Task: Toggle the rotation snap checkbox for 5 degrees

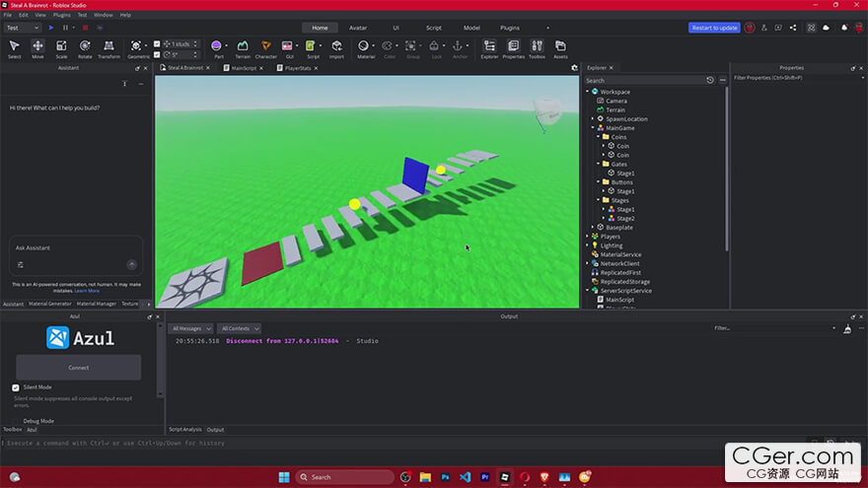Action: click(157, 55)
